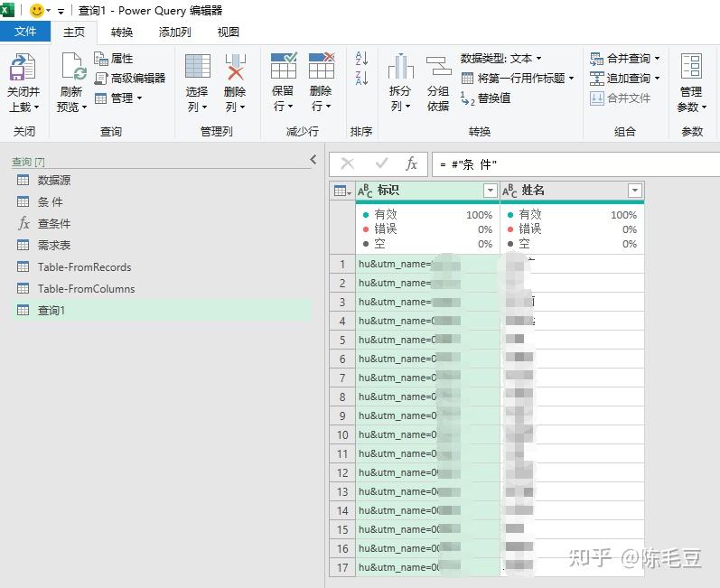Viewport: 720px width, 588px height.
Task: Open the Manage (管理) query dropdown
Action: click(x=118, y=98)
